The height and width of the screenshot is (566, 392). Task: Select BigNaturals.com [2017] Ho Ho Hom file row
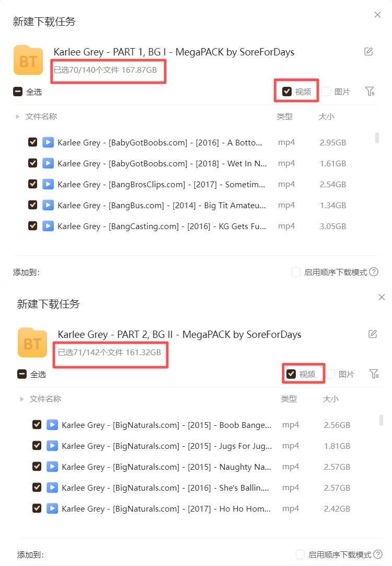pyautogui.click(x=191, y=508)
